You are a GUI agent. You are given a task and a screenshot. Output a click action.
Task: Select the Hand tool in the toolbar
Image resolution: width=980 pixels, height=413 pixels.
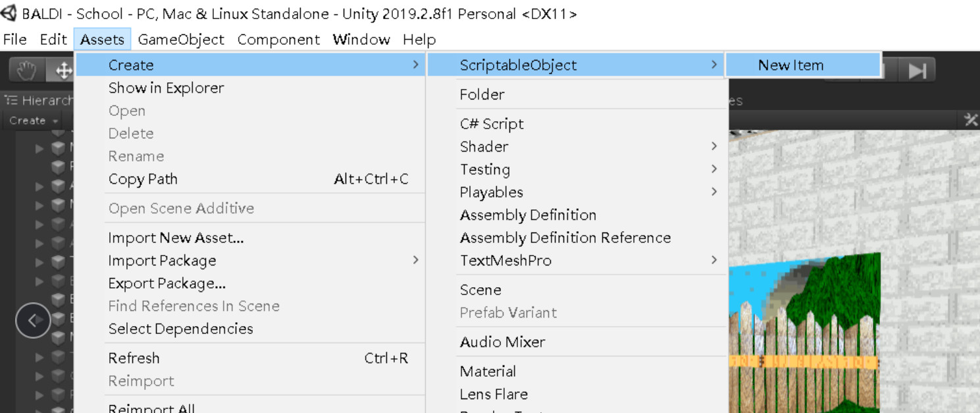[x=25, y=69]
